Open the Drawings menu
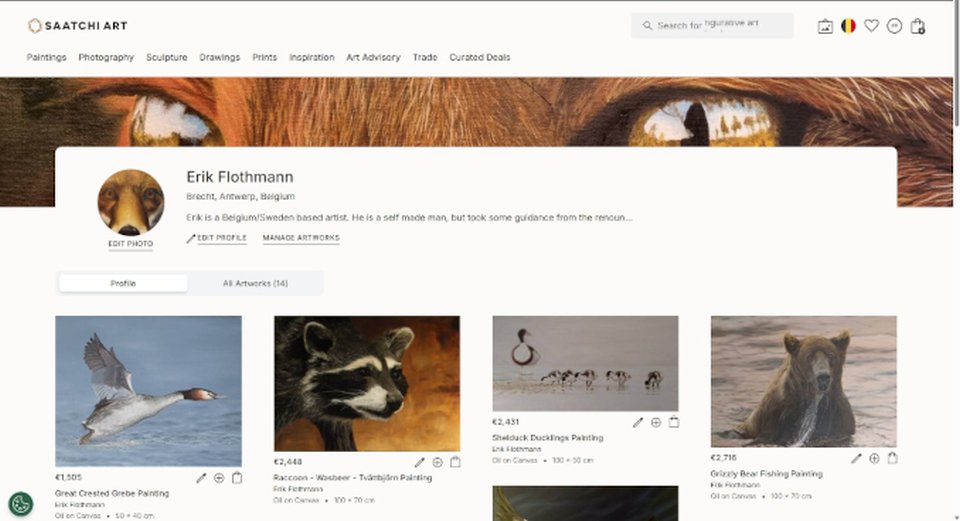The height and width of the screenshot is (521, 960). pos(220,58)
